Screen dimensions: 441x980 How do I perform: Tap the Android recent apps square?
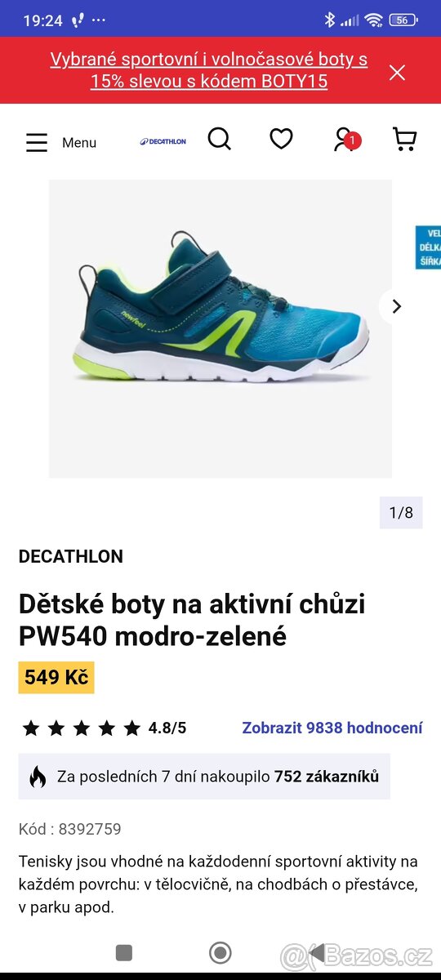pyautogui.click(x=124, y=952)
